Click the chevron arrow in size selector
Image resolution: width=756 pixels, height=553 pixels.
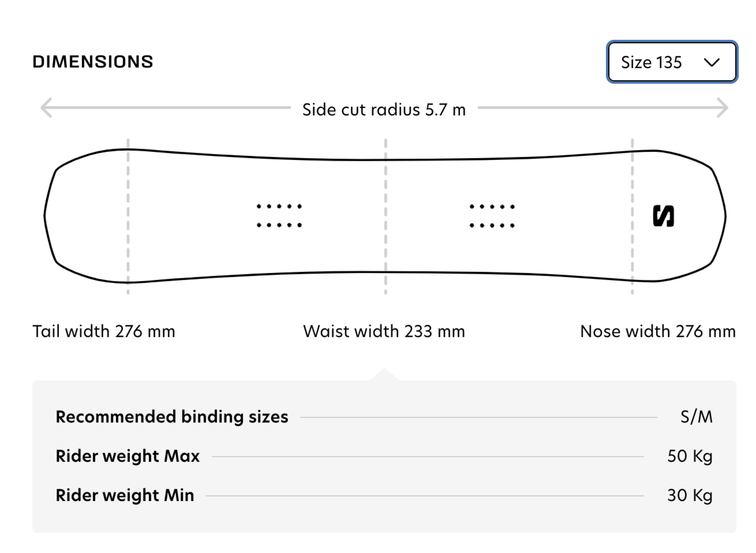pos(712,63)
